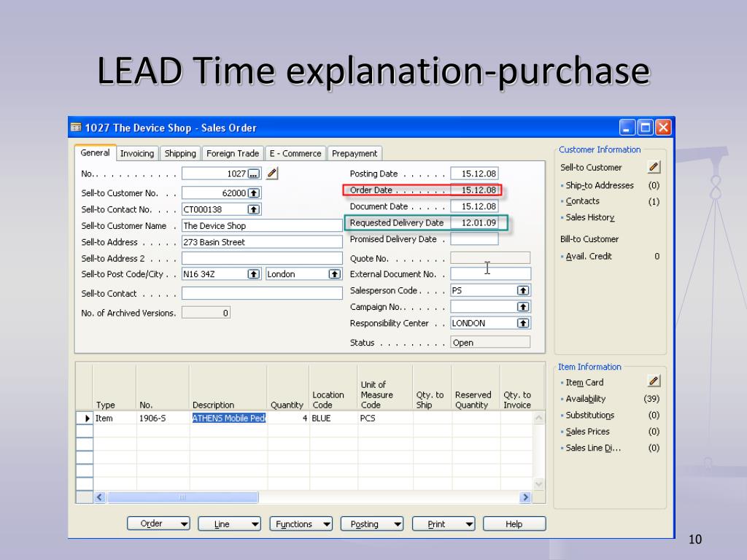Click the Help button
Screen dimensions: 747x560
tap(514, 524)
